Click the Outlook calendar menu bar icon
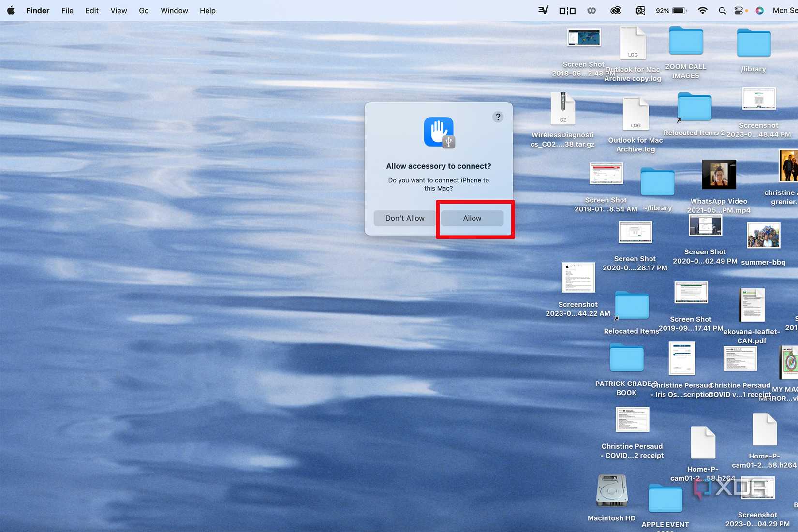This screenshot has height=532, width=798. point(640,10)
